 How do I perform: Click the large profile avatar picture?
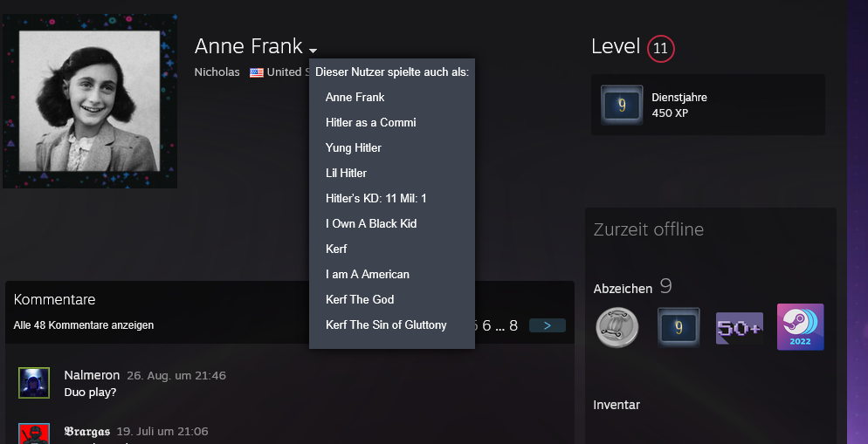click(x=90, y=101)
